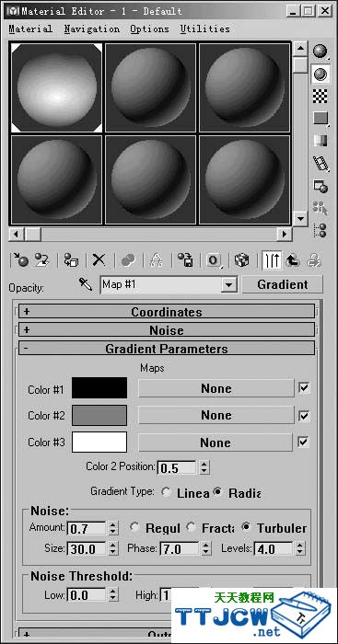
Task: Click Put Material to Scene icon
Action: 41,260
